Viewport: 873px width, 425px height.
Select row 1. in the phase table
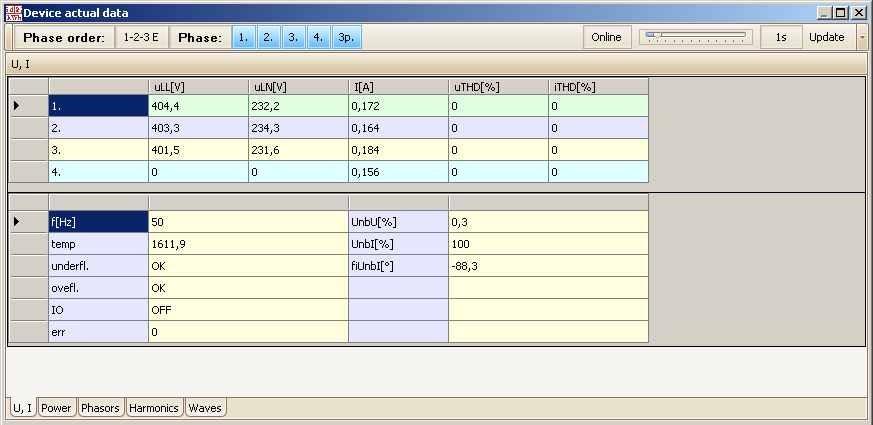98,106
